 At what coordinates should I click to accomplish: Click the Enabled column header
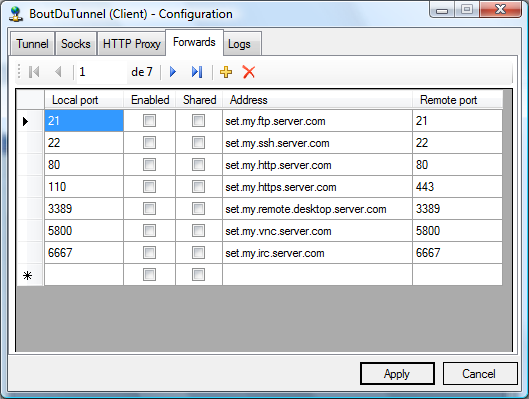149,100
